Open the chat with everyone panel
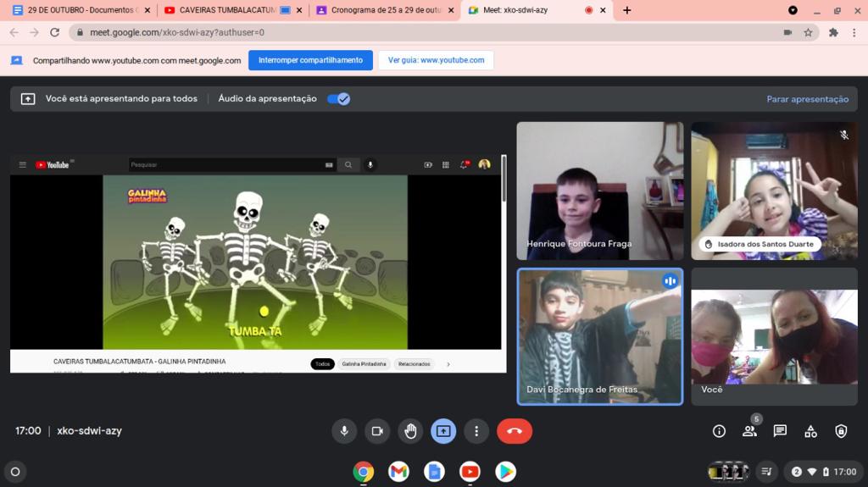Image resolution: width=868 pixels, height=487 pixels. [780, 431]
